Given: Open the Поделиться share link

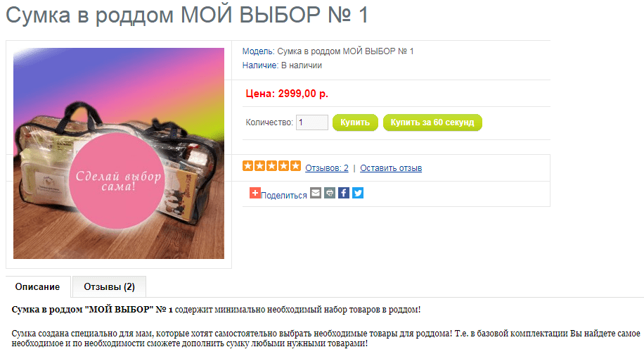Looking at the screenshot, I should 284,195.
